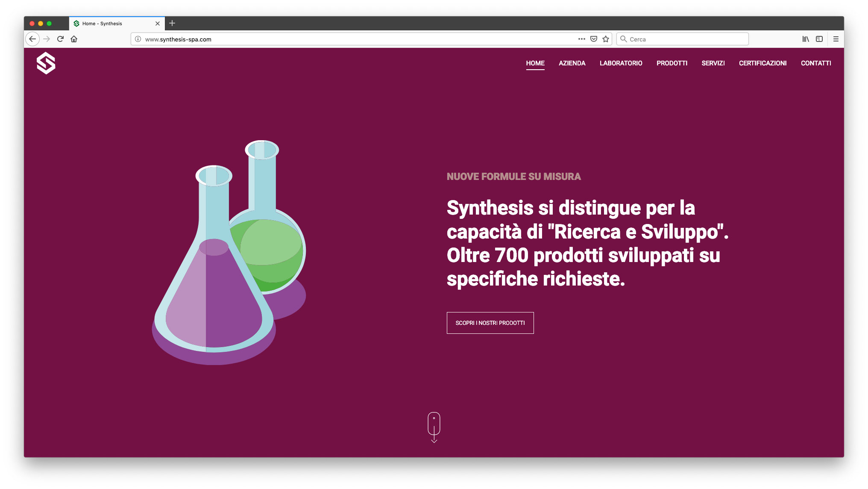Screen dimensions: 868x489
Task: Open the Firefox hamburger menu
Action: pyautogui.click(x=836, y=39)
